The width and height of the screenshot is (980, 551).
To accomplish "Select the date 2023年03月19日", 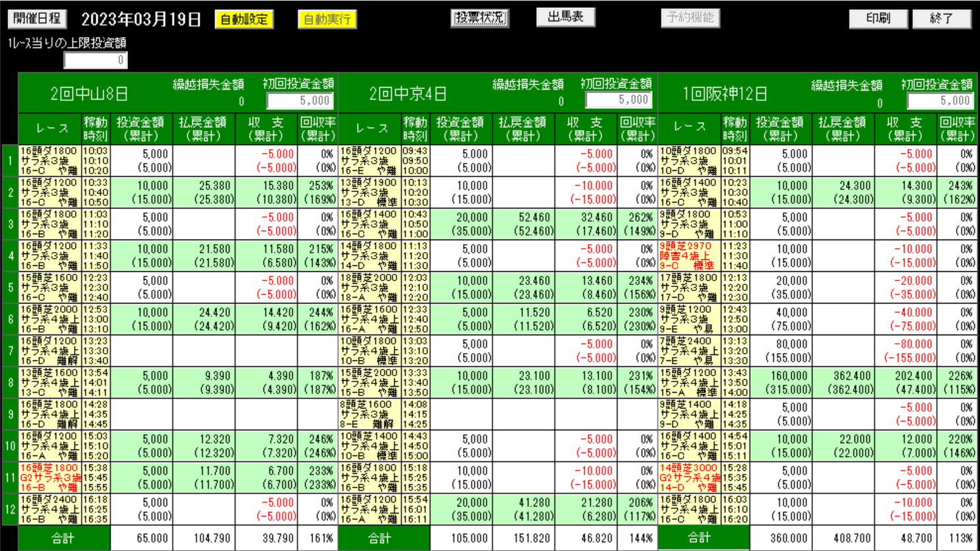I will pos(141,19).
